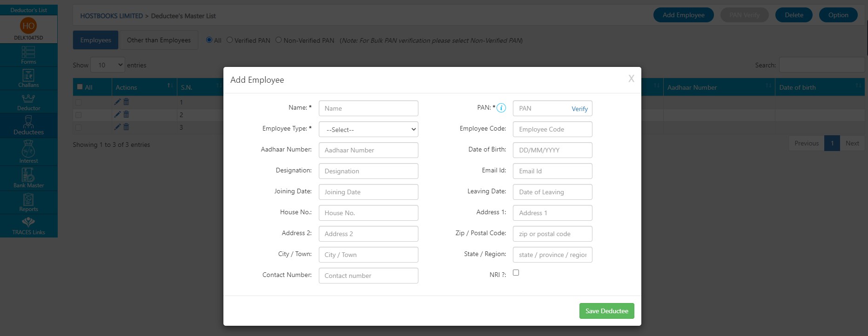Select the All radio button
This screenshot has height=336, width=868.
tap(209, 40)
